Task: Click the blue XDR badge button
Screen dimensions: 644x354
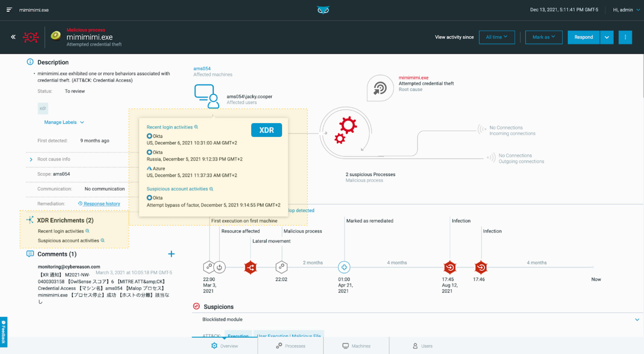Action: [x=266, y=130]
